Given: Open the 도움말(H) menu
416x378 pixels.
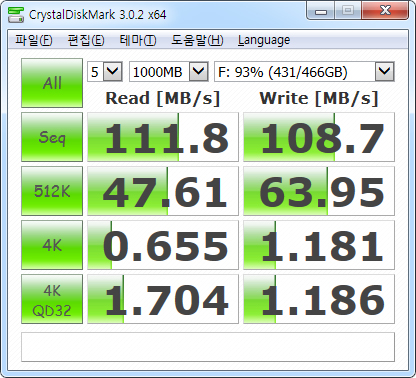Looking at the screenshot, I should (197, 40).
